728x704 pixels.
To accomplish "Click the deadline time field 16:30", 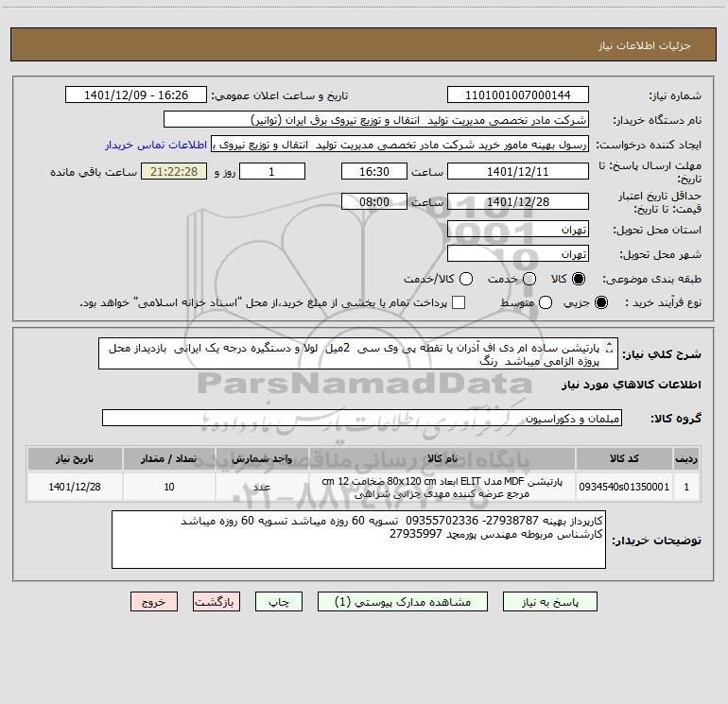I will [374, 171].
